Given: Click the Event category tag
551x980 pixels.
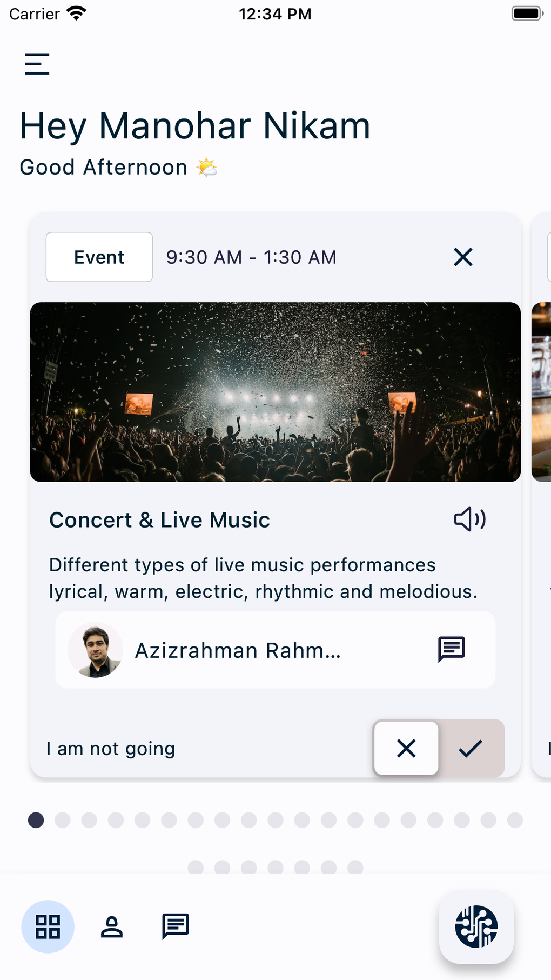Looking at the screenshot, I should (99, 257).
